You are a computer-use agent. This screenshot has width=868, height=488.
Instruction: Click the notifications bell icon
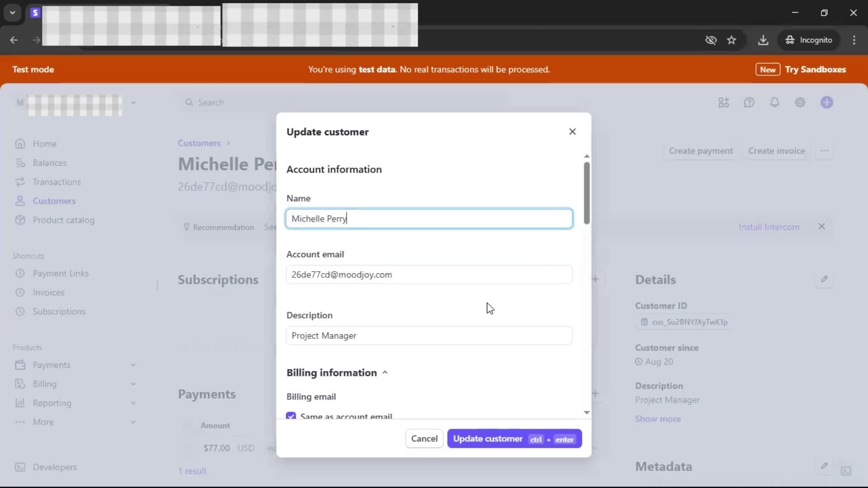point(774,103)
